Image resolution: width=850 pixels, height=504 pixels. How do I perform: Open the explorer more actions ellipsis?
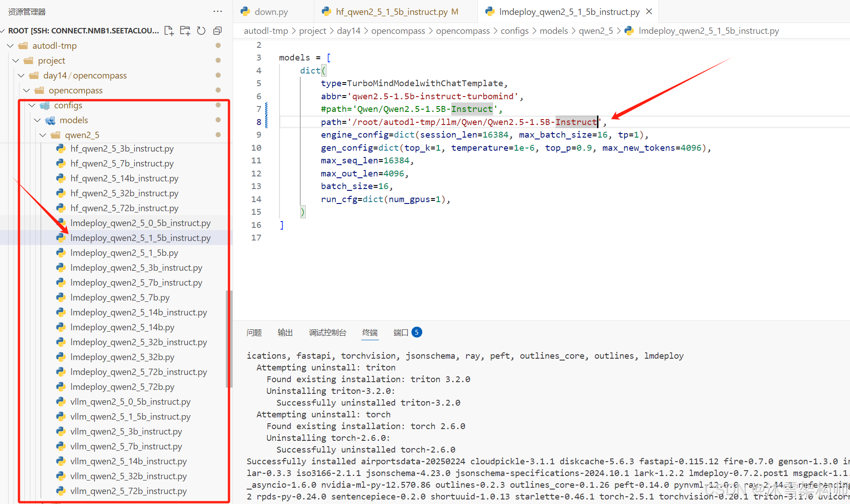[218, 11]
